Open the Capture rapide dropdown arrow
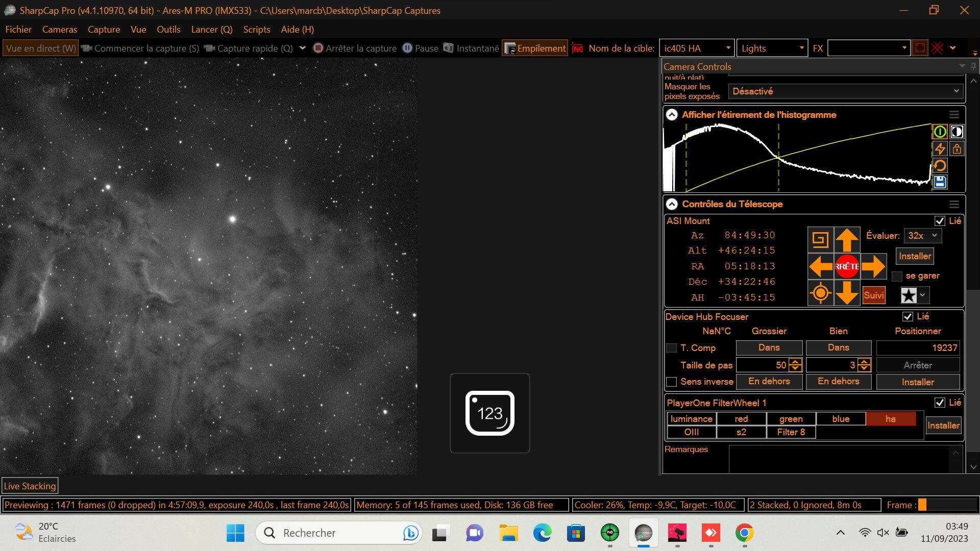This screenshot has height=551, width=980. [302, 48]
